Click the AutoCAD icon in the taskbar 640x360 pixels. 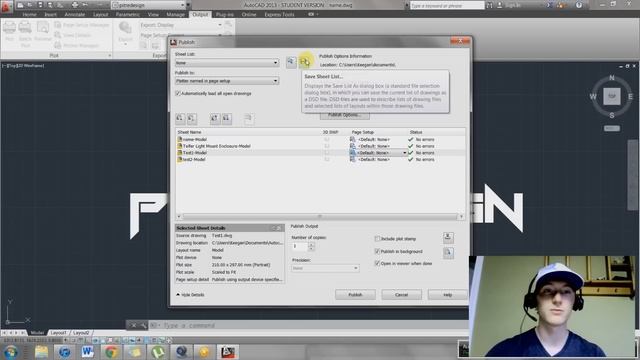tap(228, 351)
